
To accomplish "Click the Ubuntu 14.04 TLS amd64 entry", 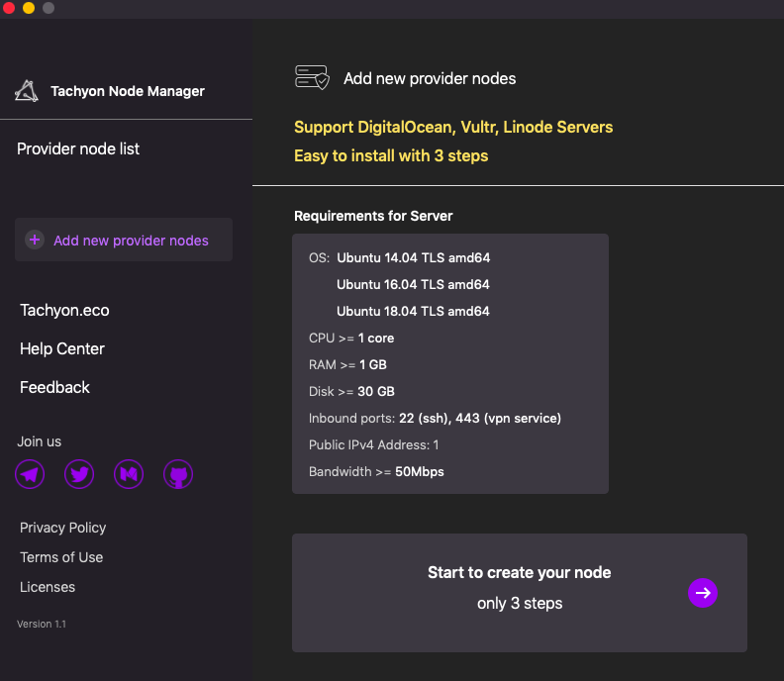I will pos(413,258).
